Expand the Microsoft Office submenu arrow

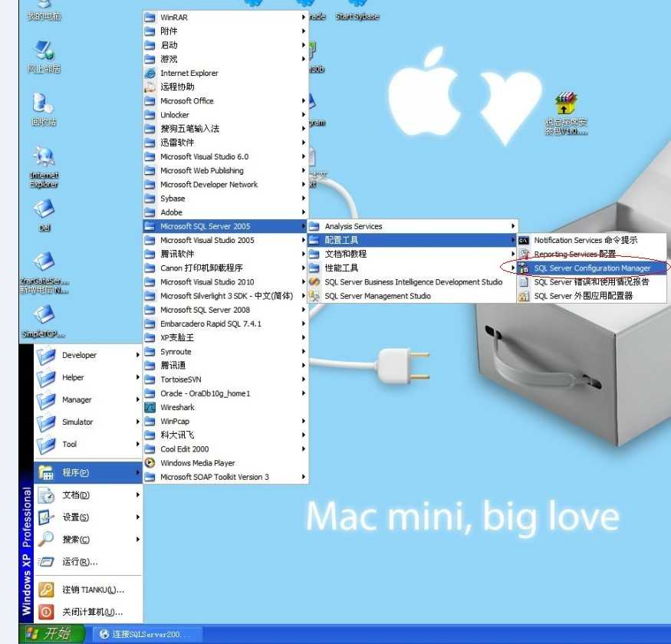304,101
